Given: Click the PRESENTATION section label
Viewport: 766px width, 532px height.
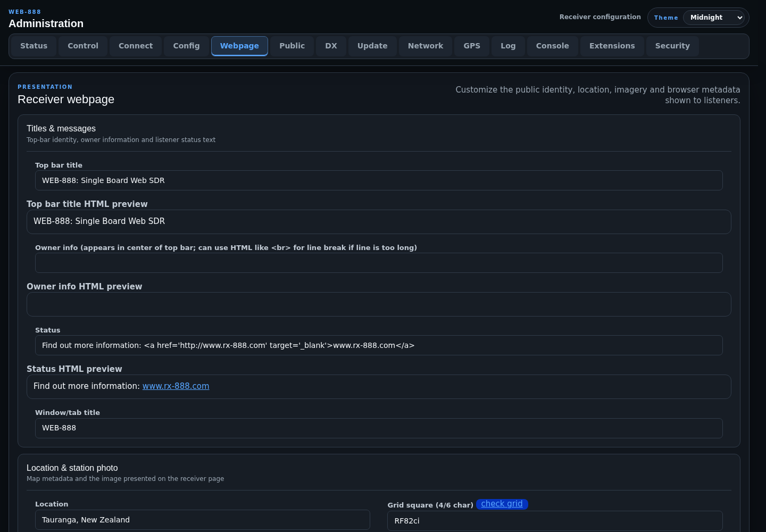Looking at the screenshot, I should click(x=45, y=87).
